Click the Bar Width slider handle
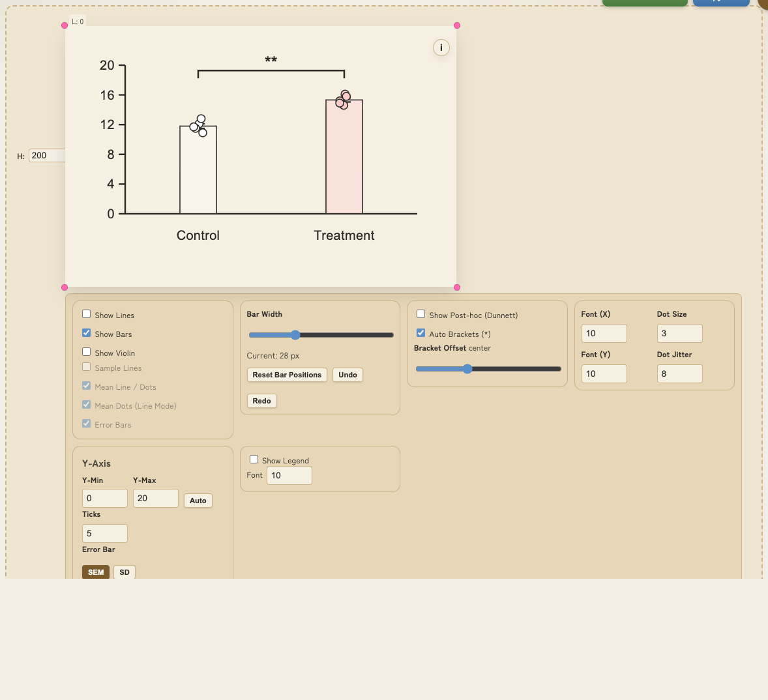The image size is (768, 700). 295,335
